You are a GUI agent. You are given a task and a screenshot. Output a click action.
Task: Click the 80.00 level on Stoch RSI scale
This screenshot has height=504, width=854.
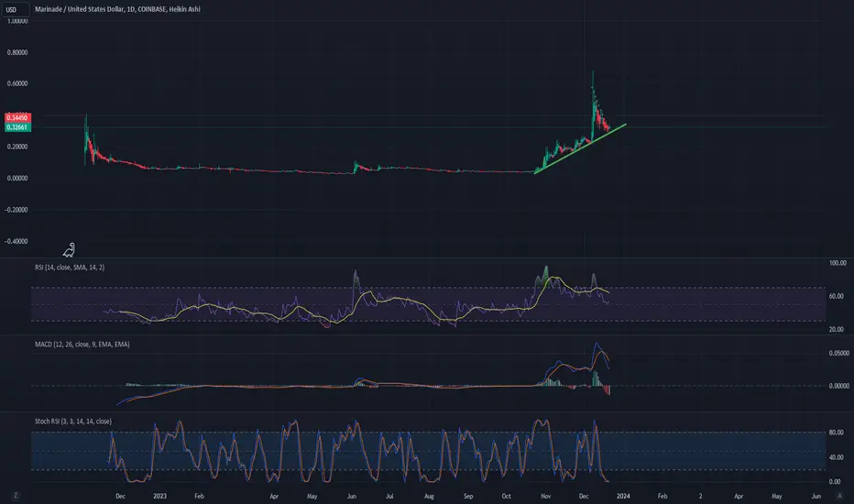point(834,433)
